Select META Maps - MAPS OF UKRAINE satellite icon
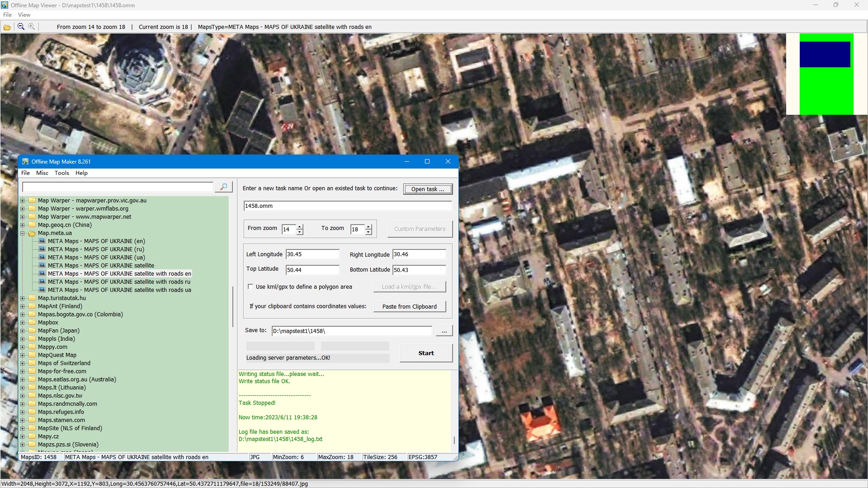868x488 pixels. point(42,266)
